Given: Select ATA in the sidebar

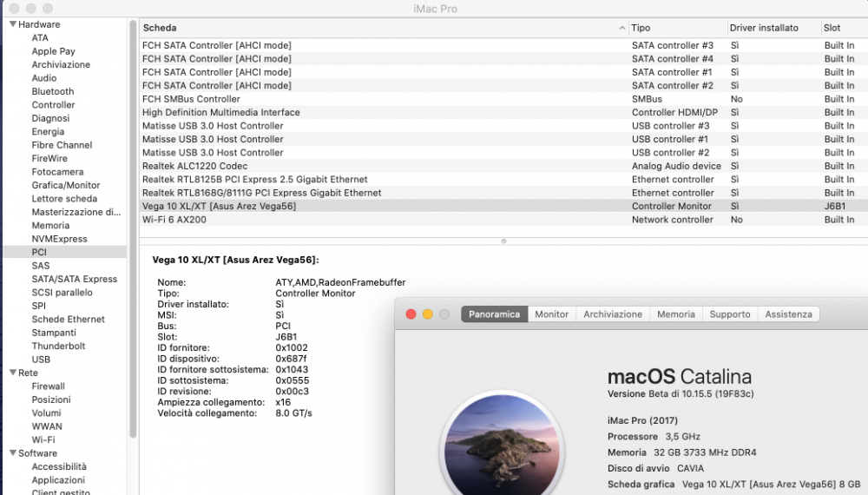Looking at the screenshot, I should 40,37.
